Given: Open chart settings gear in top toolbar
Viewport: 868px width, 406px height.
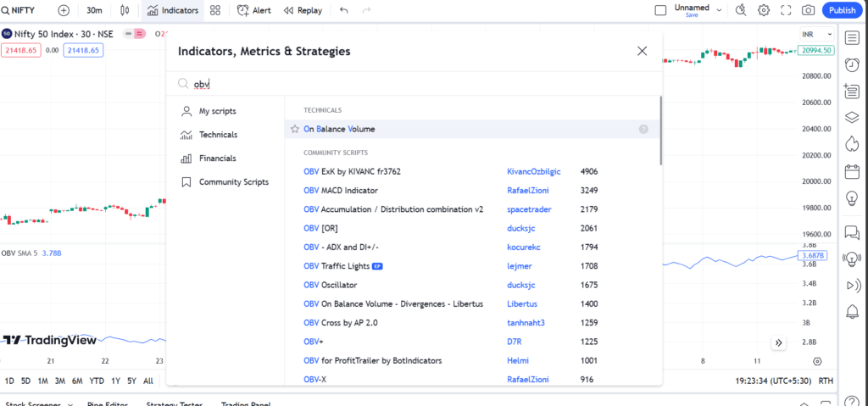Looking at the screenshot, I should (x=764, y=10).
